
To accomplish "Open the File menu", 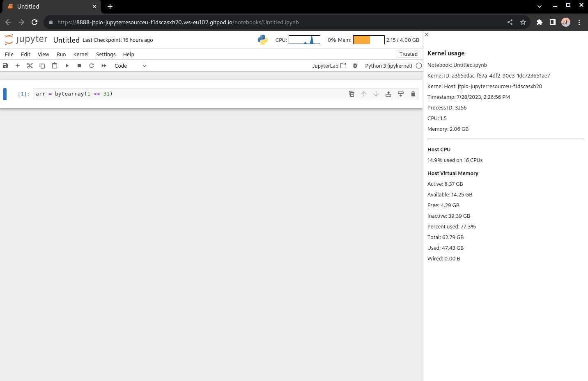I will [x=9, y=54].
